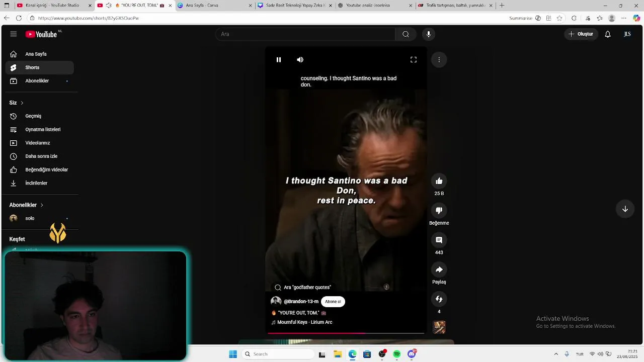Switch TUR keyboard language

click(580, 354)
